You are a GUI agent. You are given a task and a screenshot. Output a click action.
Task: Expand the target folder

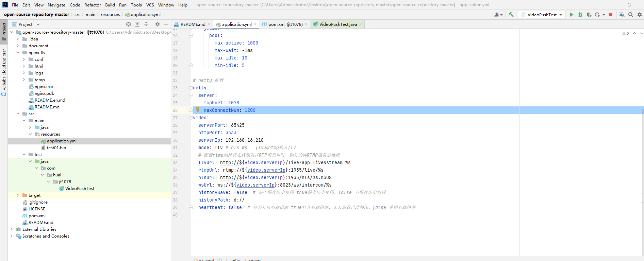[18, 195]
